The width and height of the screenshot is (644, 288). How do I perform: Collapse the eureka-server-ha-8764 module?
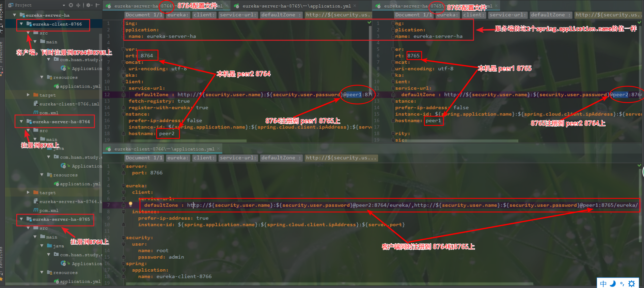click(21, 121)
